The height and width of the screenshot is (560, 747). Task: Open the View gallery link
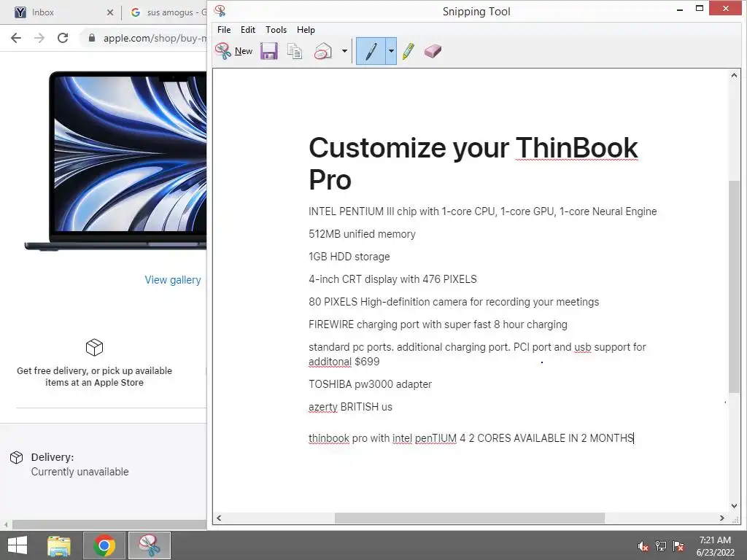pyautogui.click(x=173, y=280)
